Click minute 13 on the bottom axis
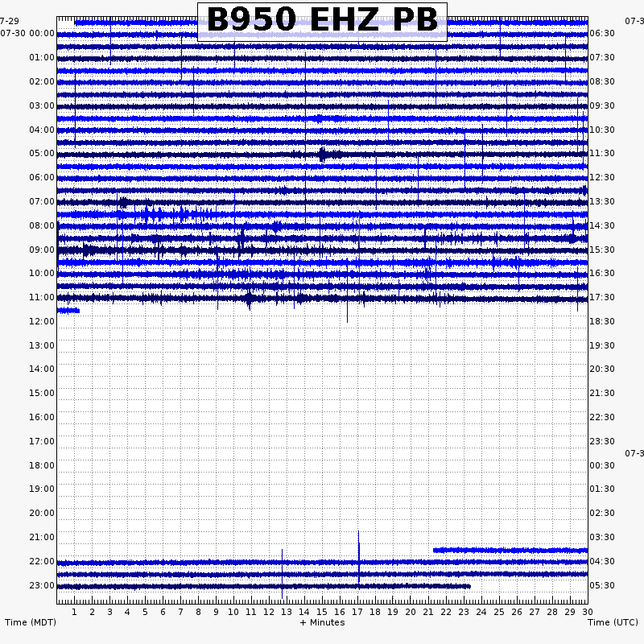Screen dimensions: 644x644 pos(287,612)
